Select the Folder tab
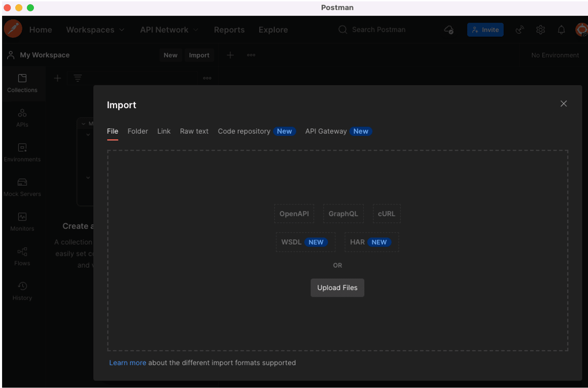Viewport: 588px width, 388px height. [x=138, y=131]
